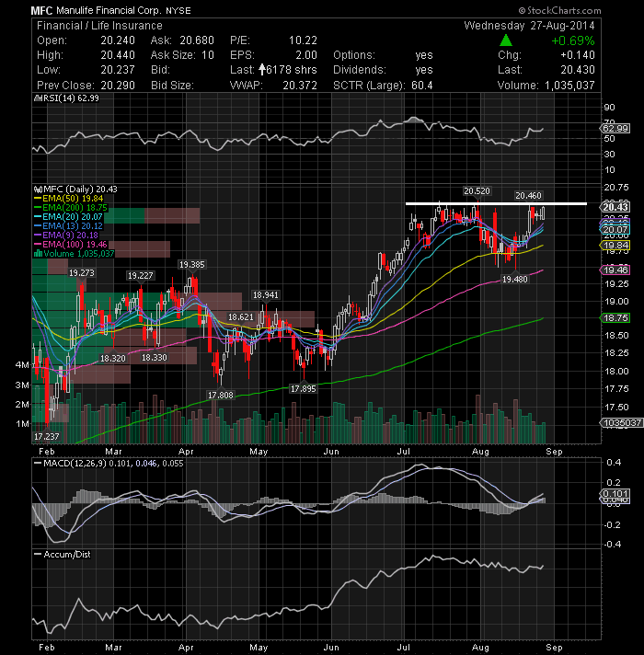Click the 'Manulife Financial Corp.' company name

(108, 10)
